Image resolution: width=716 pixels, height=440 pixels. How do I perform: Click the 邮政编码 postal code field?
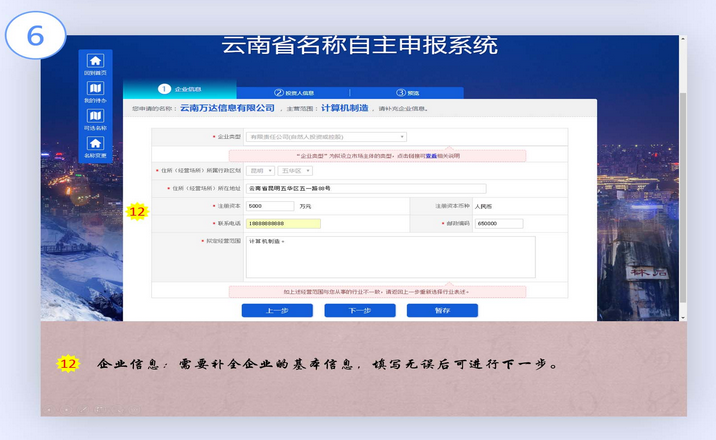click(499, 223)
